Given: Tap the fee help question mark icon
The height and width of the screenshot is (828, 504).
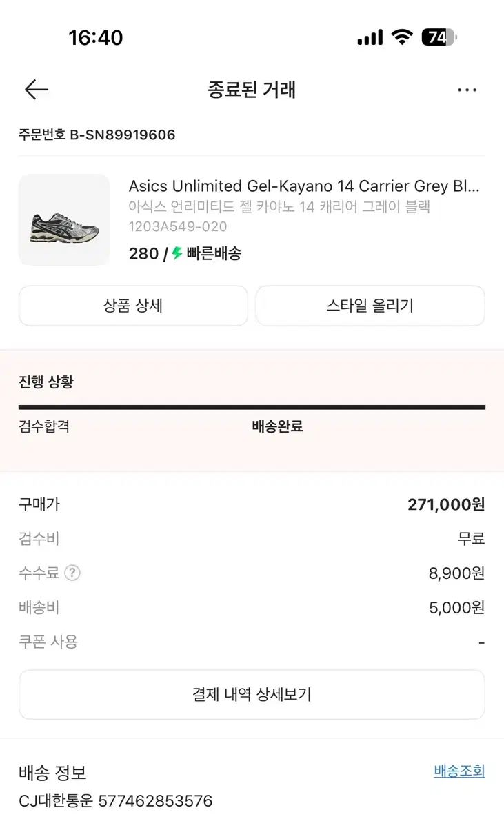Looking at the screenshot, I should [72, 573].
